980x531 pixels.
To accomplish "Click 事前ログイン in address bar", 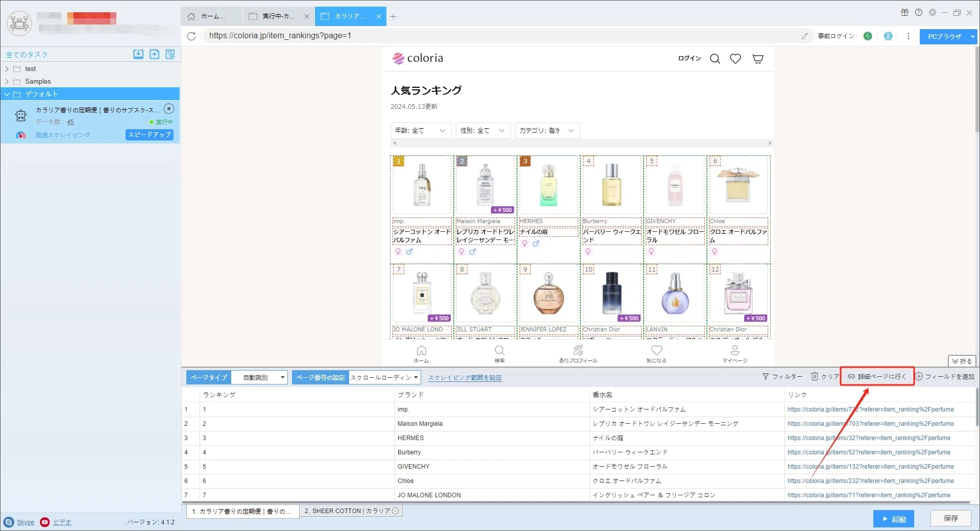I will pyautogui.click(x=836, y=36).
